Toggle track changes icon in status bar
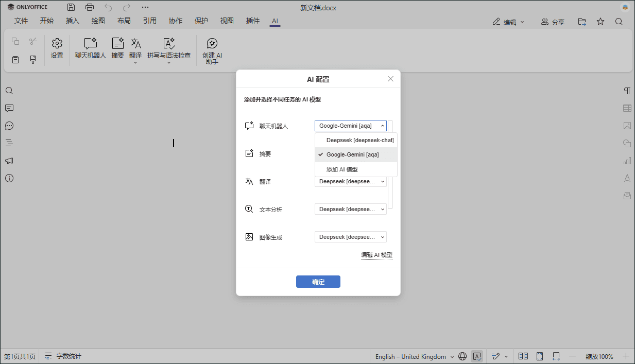The height and width of the screenshot is (364, 635). (496, 356)
